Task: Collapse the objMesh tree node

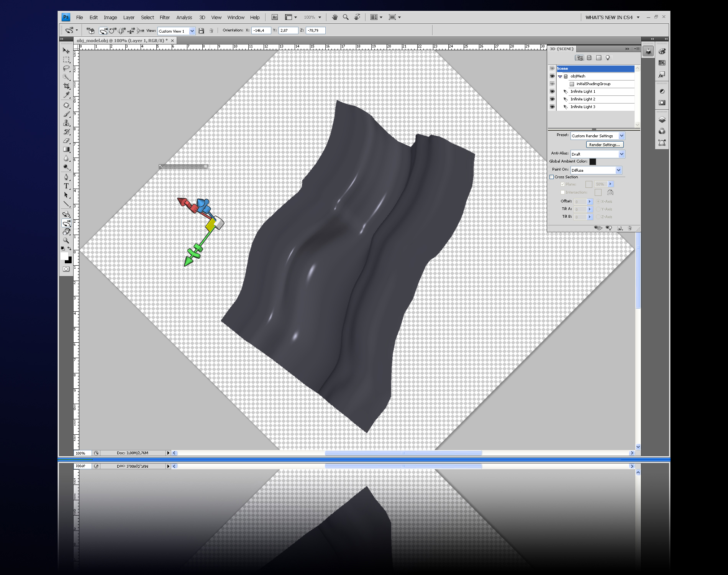Action: point(560,76)
